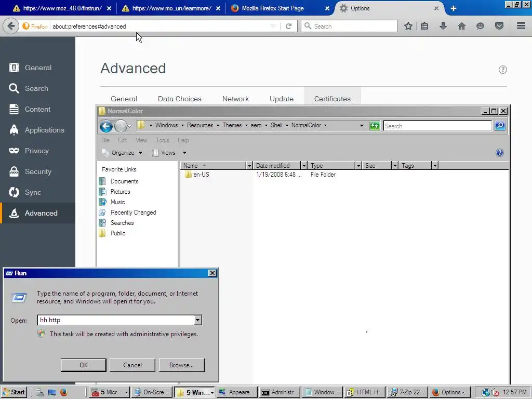Screen dimensions: 532x399
Task: Open Firefox downloads arrow icon
Action: 443,26
